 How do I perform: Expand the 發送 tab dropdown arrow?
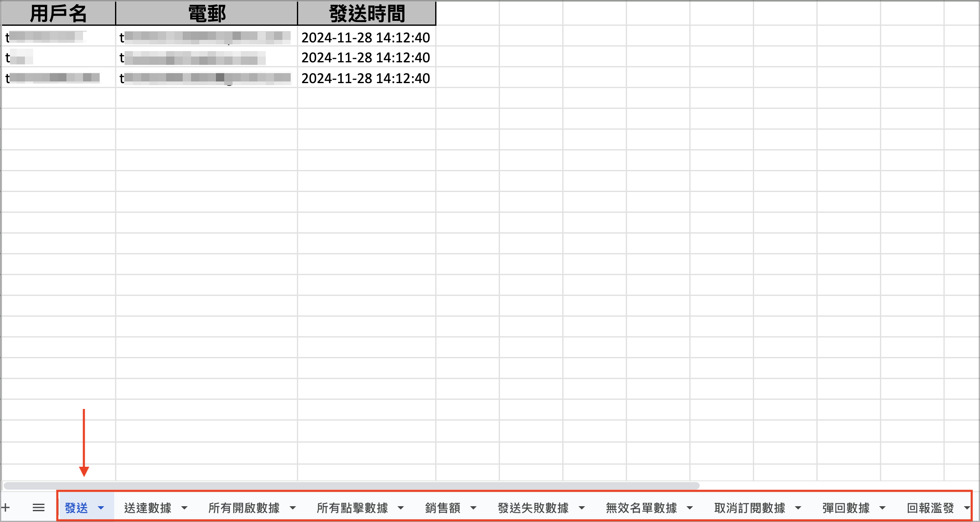pos(101,508)
